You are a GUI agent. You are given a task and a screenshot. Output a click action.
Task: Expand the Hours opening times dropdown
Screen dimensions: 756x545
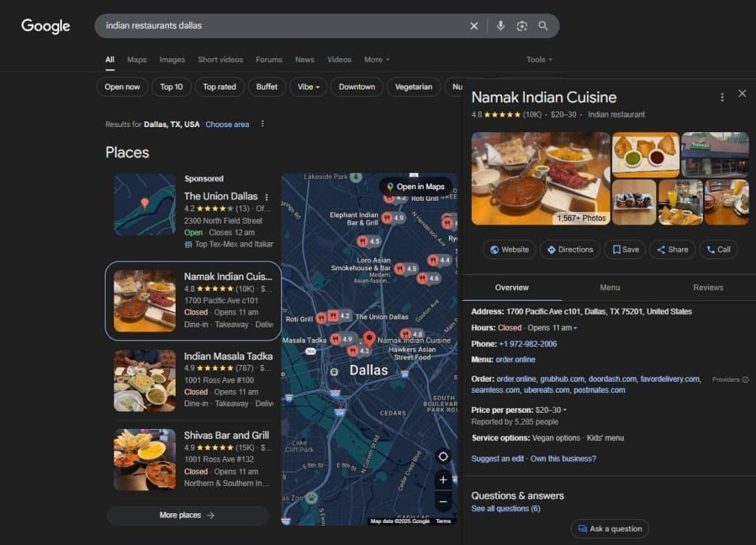click(x=552, y=328)
